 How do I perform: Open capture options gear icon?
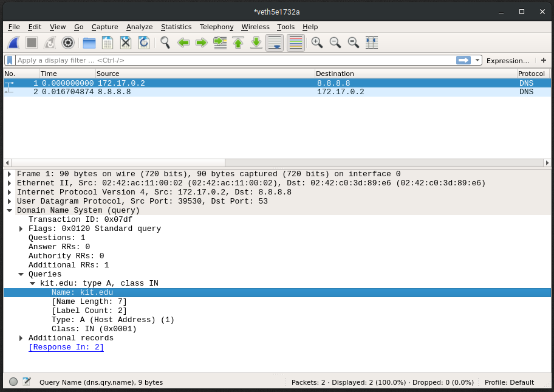[68, 43]
